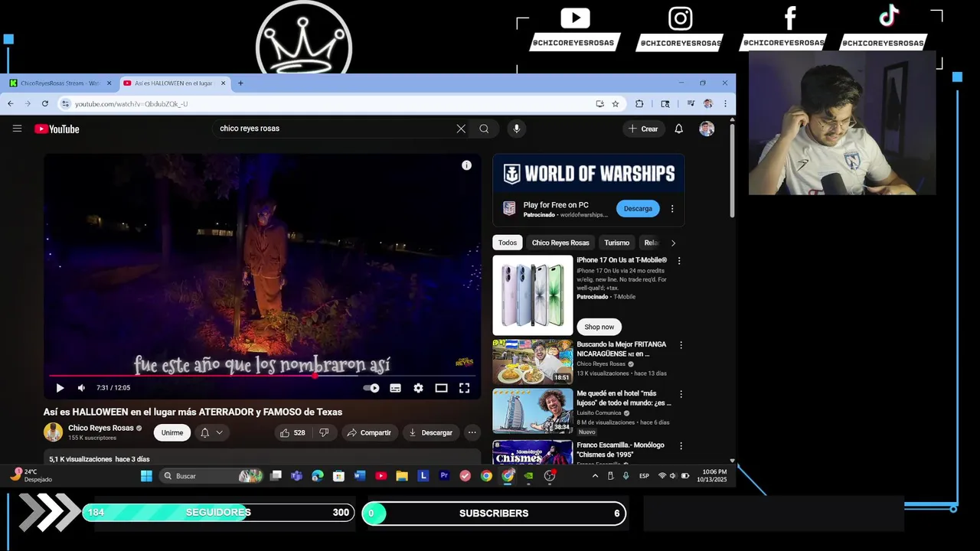Dislike the video with thumbs down
This screenshot has height=551, width=980.
tap(324, 432)
